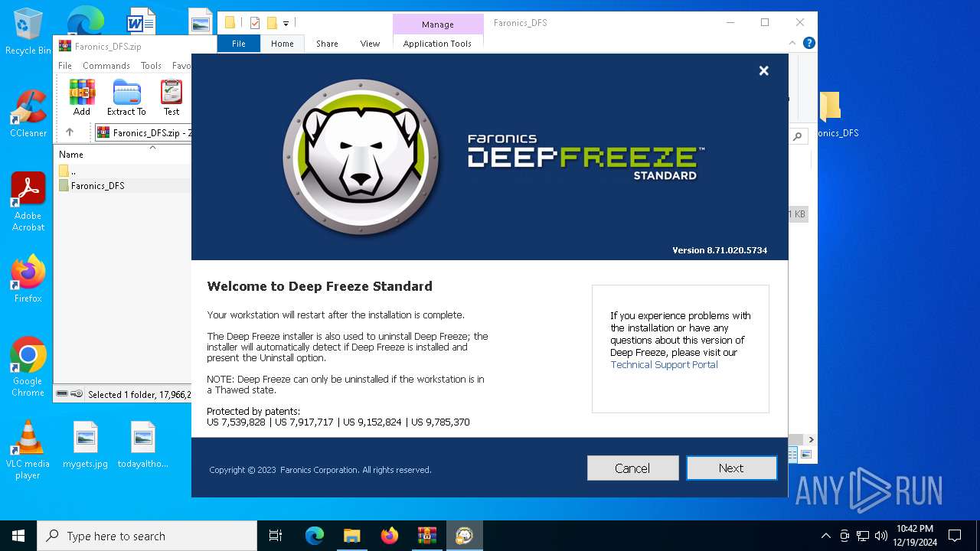The image size is (980, 551).
Task: Open the File menu in WinRAR
Action: coord(65,66)
